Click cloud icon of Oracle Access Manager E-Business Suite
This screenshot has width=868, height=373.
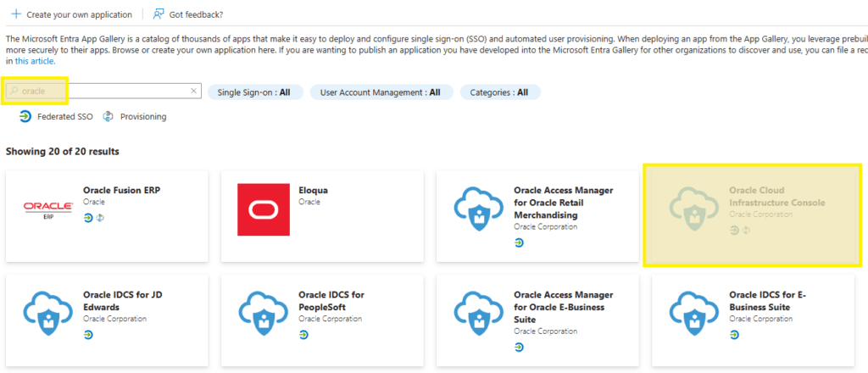tap(478, 313)
